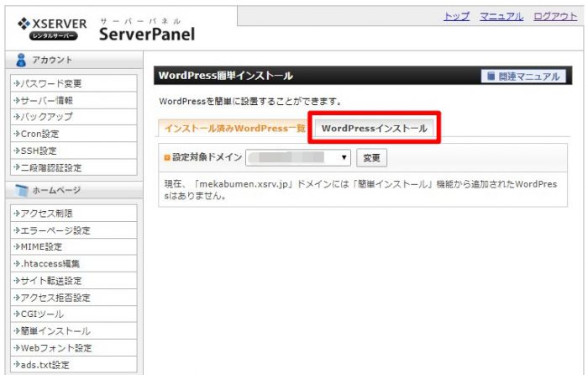
Task: Click the アカウント section header text
Action: [x=52, y=60]
